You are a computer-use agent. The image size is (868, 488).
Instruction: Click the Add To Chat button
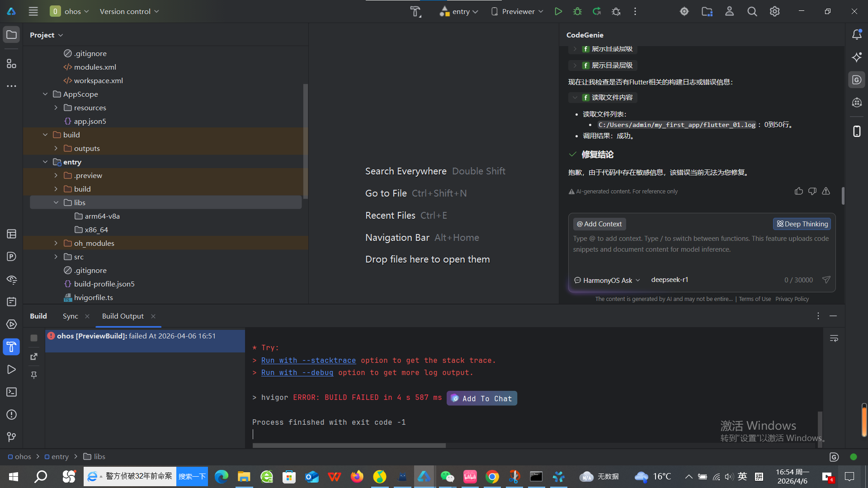[x=481, y=399]
